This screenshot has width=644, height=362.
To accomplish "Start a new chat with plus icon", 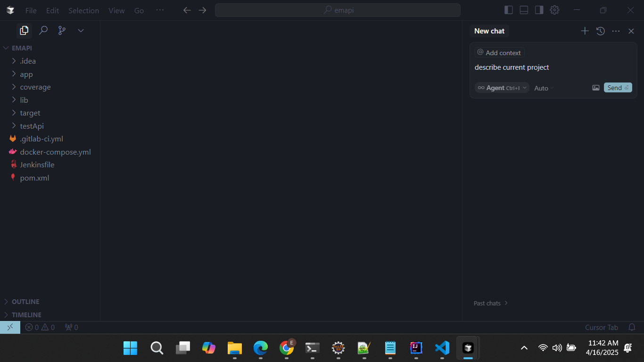I will 585,31.
